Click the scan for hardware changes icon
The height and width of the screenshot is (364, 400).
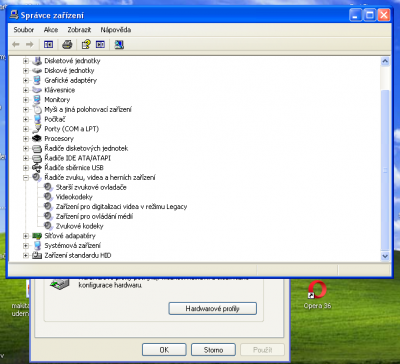pos(119,44)
